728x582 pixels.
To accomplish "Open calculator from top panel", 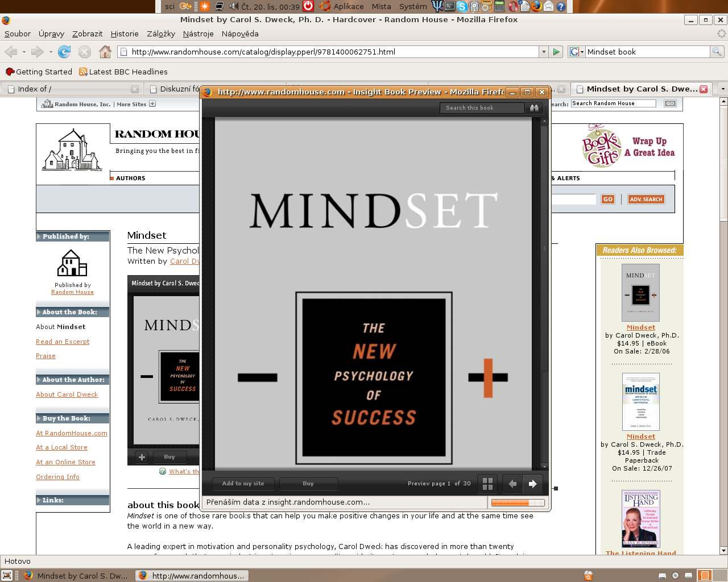I will click(499, 6).
